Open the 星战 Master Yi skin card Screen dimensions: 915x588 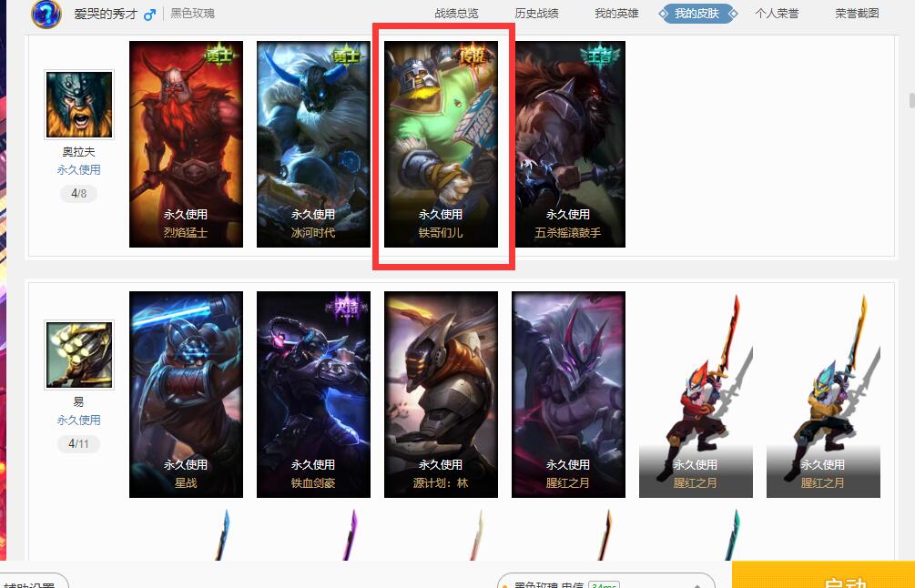[186, 394]
